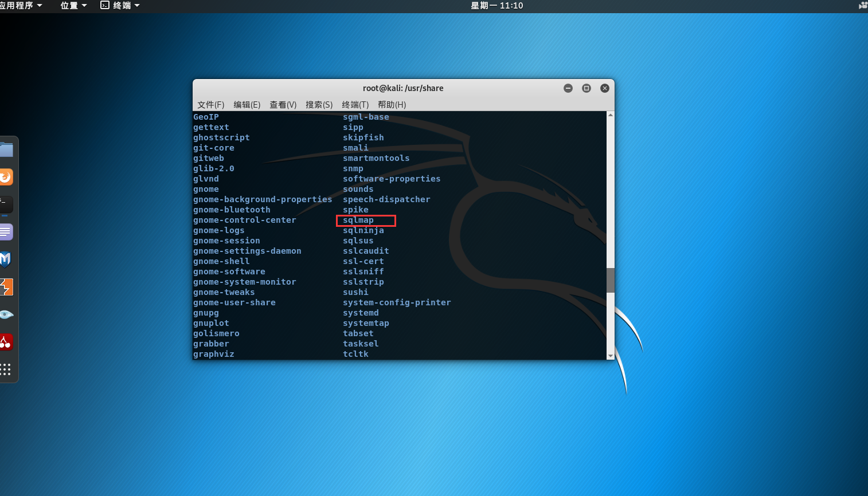Click the scrollbar down arrow button
868x496 pixels.
610,356
